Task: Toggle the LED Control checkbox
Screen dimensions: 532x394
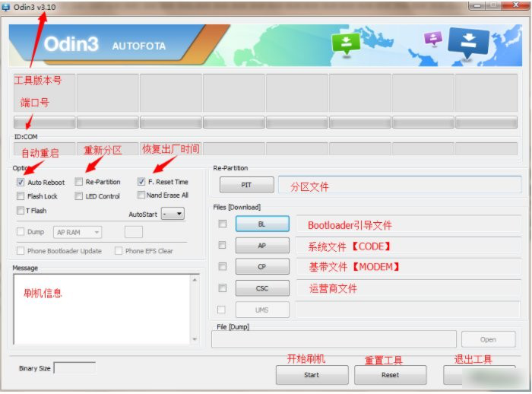Action: click(79, 196)
